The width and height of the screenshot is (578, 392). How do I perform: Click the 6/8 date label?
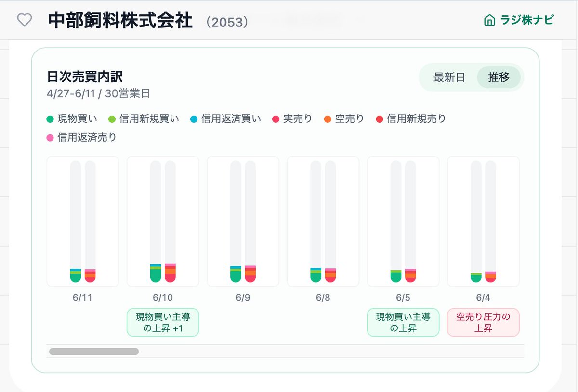(323, 298)
